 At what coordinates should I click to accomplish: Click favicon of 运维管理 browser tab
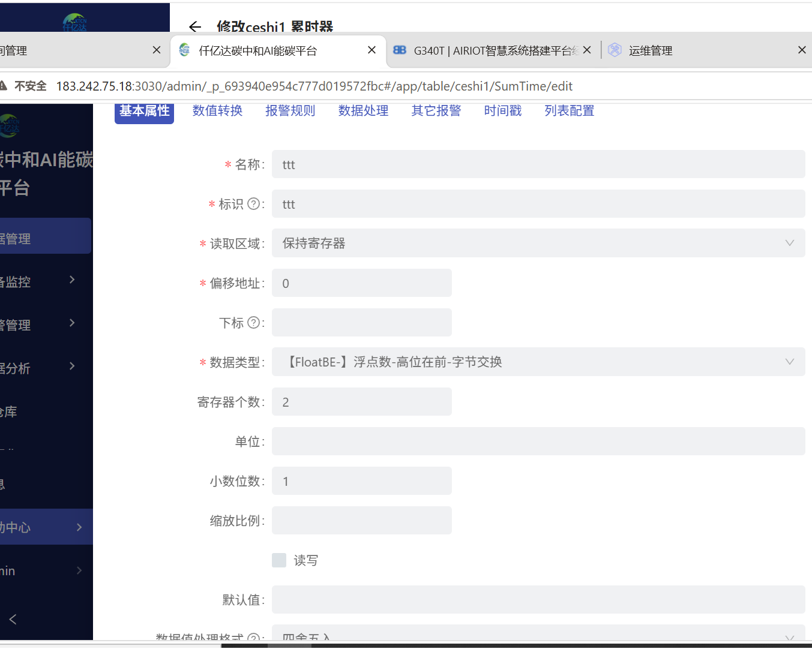coord(615,50)
